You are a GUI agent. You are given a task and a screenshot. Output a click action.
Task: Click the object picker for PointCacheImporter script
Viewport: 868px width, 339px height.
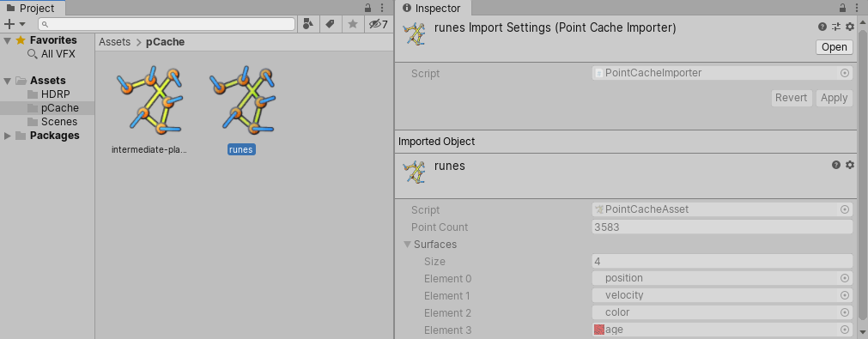tap(845, 72)
